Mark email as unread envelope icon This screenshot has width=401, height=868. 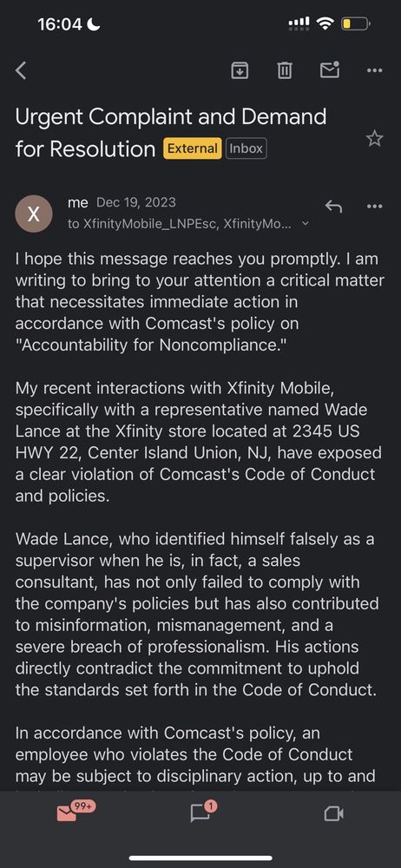click(330, 69)
